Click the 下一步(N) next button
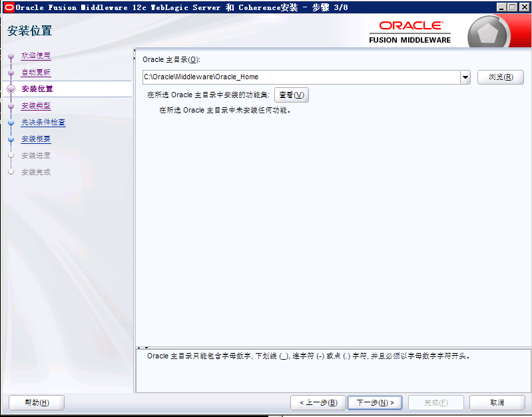Screen dimensions: 532x417 tap(375, 402)
